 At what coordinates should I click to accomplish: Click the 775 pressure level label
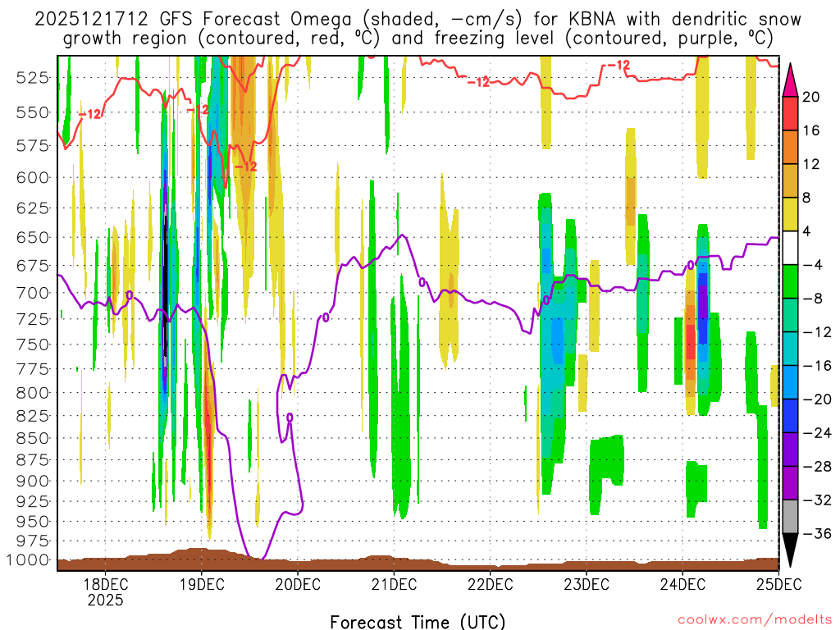pos(32,369)
